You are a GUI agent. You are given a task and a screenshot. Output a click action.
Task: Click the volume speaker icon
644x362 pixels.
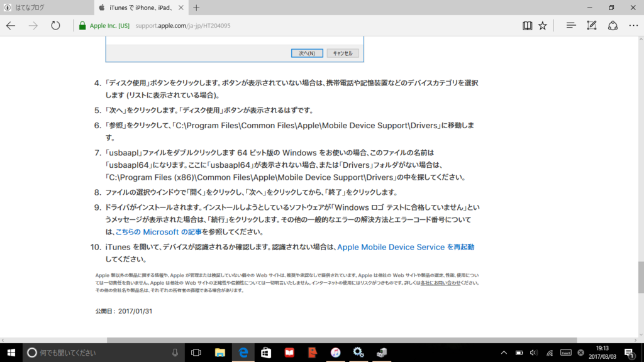[533, 353]
